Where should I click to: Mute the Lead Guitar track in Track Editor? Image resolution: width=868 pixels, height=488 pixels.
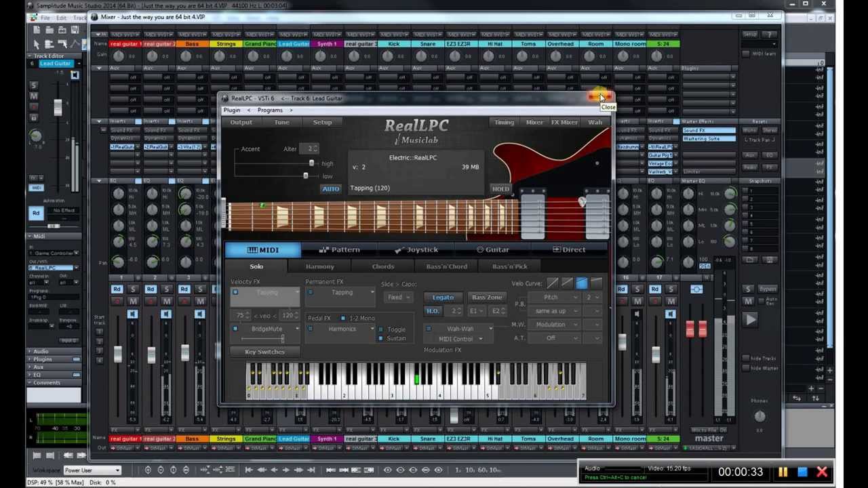[34, 96]
